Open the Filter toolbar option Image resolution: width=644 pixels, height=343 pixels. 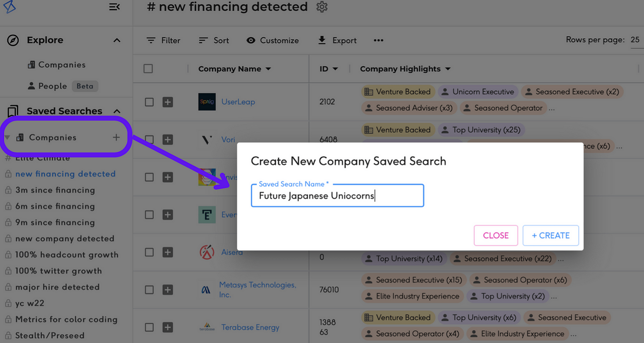(x=163, y=40)
